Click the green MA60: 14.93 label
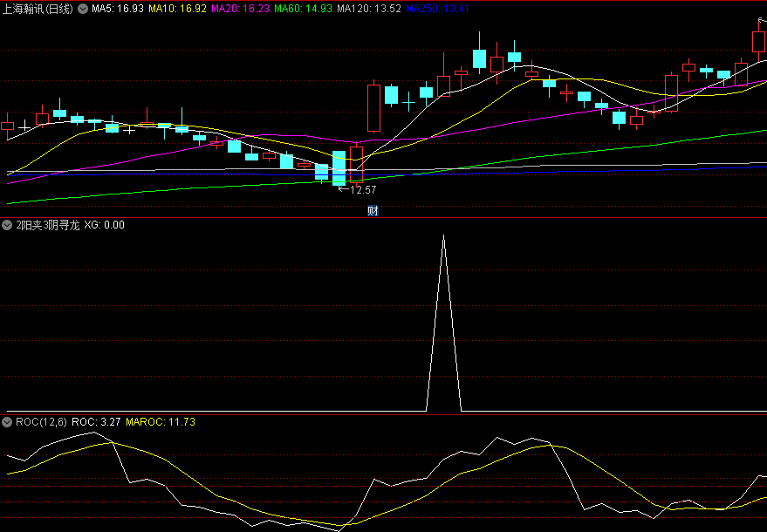The height and width of the screenshot is (532, 767). pos(304,9)
